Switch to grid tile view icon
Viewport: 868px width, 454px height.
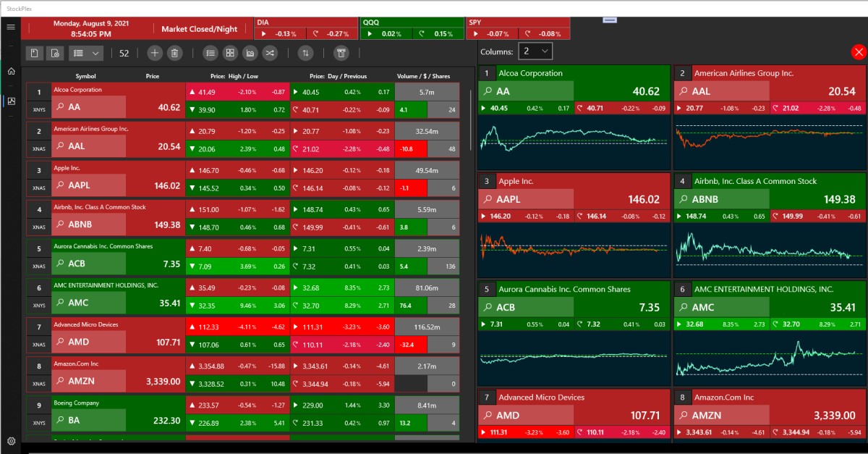pyautogui.click(x=230, y=53)
